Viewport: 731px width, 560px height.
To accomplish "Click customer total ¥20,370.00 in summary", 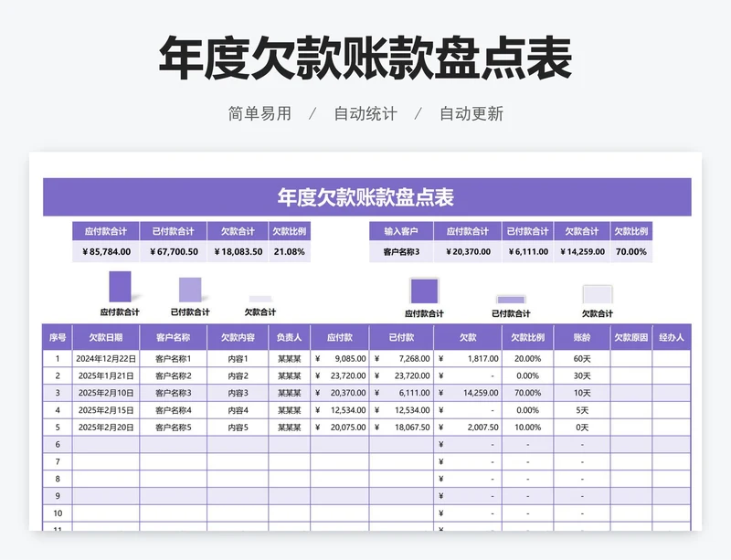I will click(468, 252).
